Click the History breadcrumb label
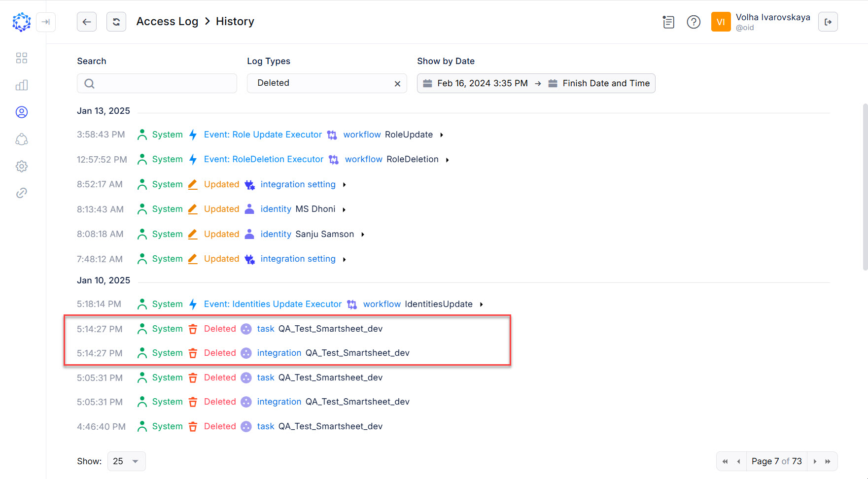This screenshot has width=868, height=479. pos(235,21)
